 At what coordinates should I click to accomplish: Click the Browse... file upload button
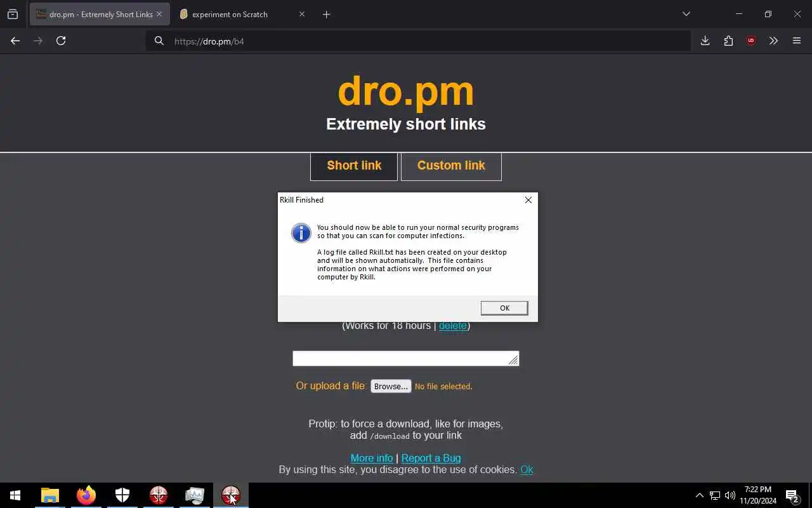tap(391, 386)
